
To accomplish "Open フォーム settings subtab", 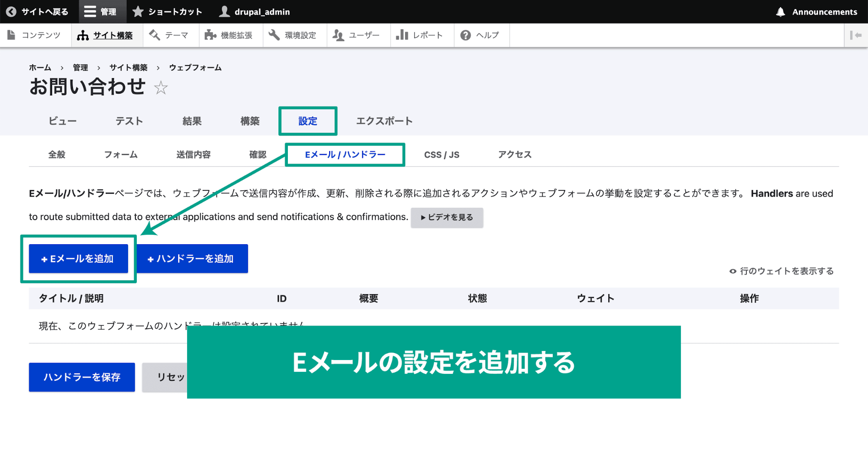I will click(121, 155).
